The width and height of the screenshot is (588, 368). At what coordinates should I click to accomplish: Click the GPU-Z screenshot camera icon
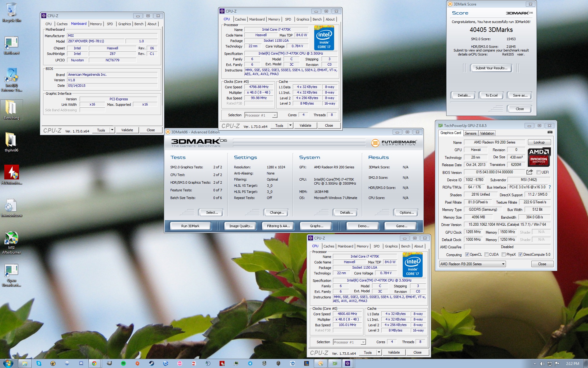pyautogui.click(x=550, y=132)
